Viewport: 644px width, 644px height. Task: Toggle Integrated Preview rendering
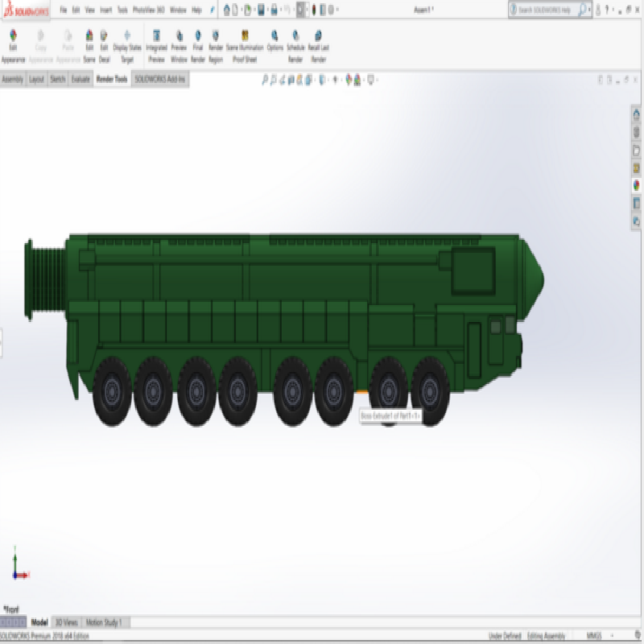[x=156, y=46]
